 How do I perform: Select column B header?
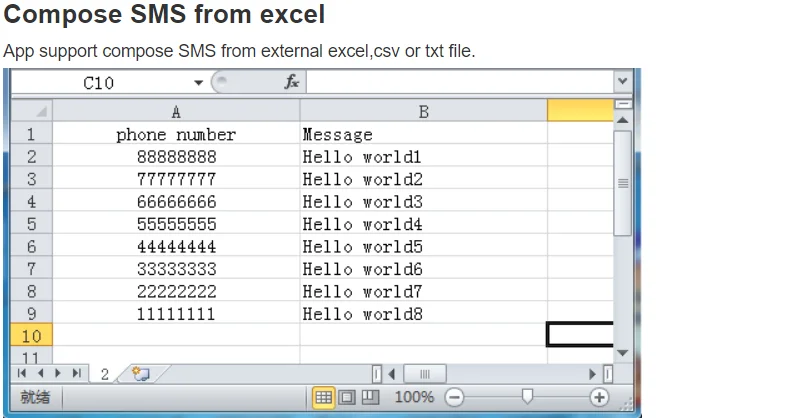click(x=423, y=111)
